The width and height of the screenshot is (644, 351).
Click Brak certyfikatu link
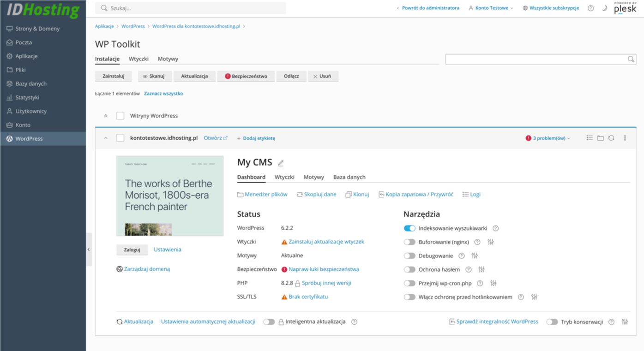click(308, 297)
